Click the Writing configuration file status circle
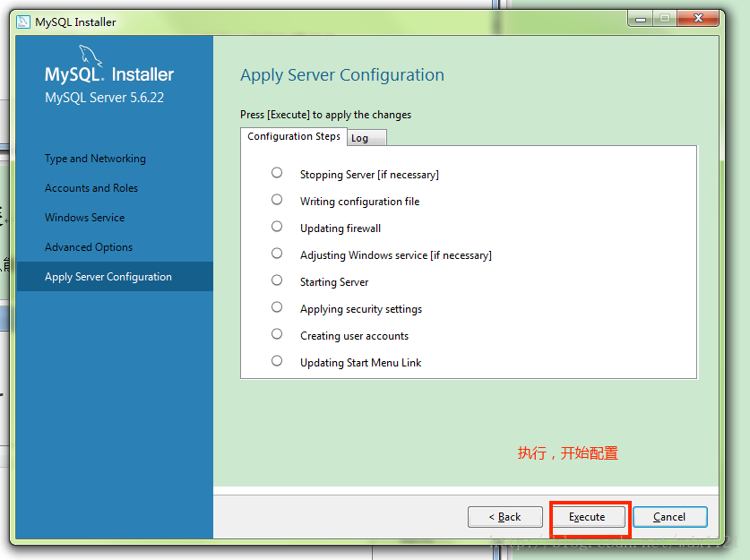The width and height of the screenshot is (750, 560). click(x=277, y=200)
